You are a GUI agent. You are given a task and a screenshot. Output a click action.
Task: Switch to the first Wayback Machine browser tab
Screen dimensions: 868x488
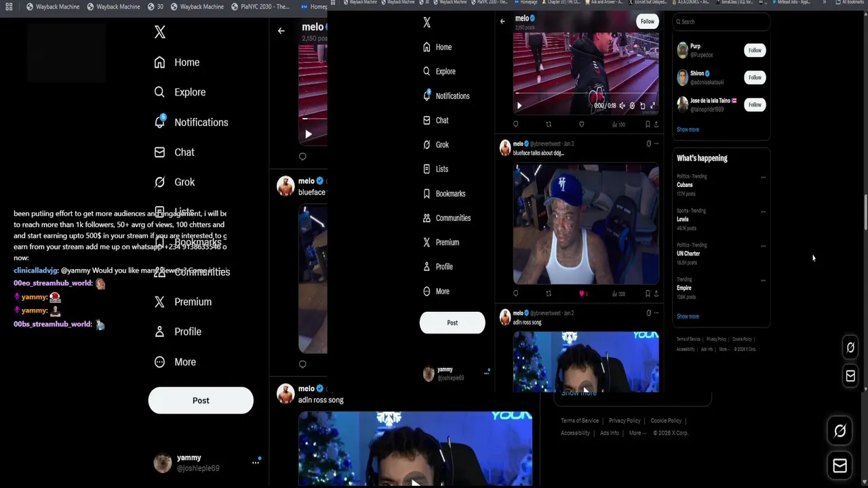(52, 7)
